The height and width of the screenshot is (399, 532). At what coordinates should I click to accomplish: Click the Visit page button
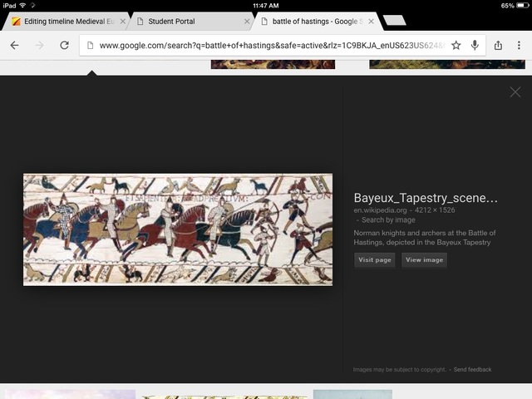point(375,260)
